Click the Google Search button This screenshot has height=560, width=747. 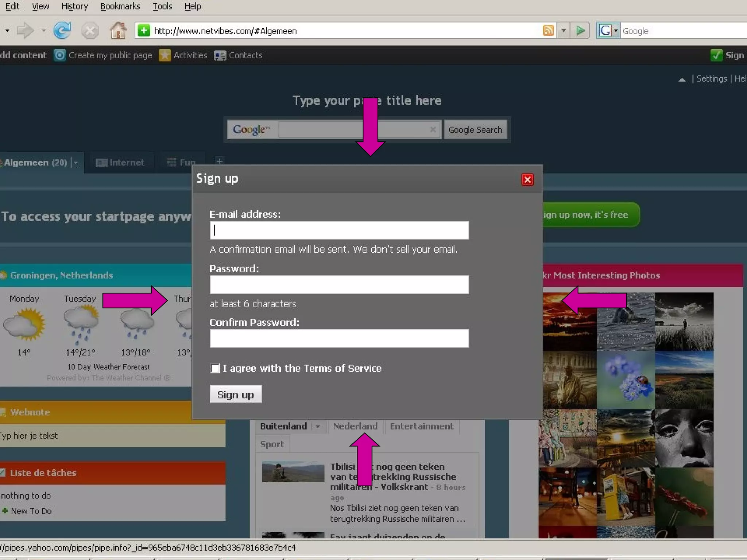(x=475, y=130)
